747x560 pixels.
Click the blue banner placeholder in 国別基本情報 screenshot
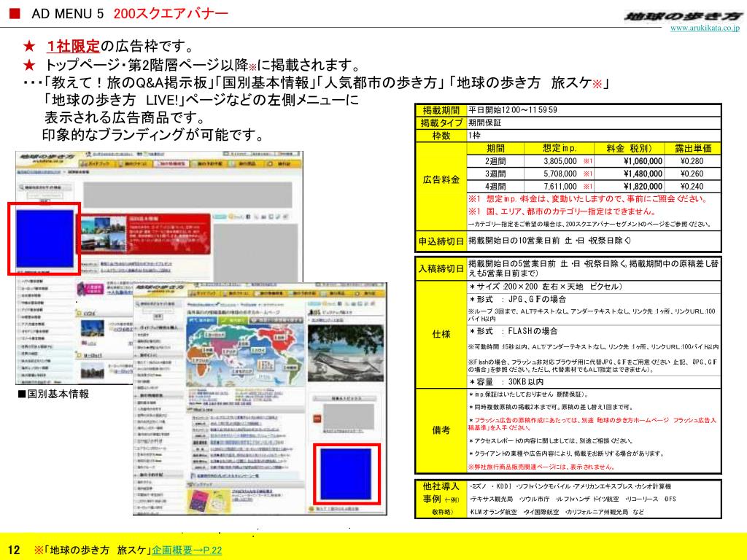click(x=44, y=238)
